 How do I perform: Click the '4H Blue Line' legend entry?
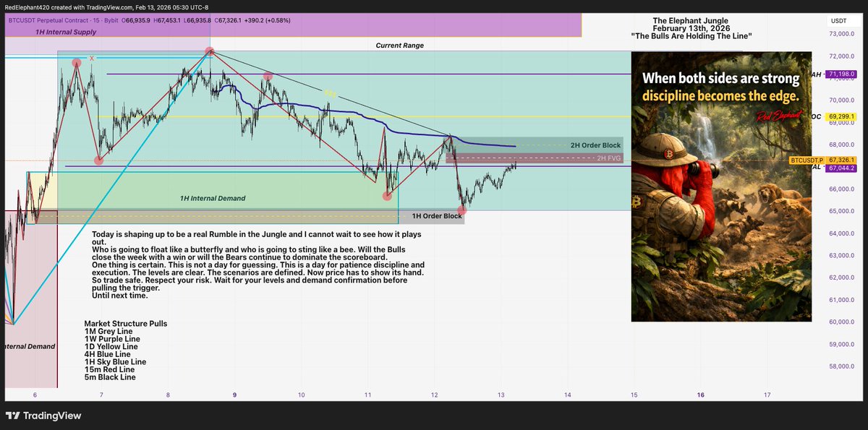108,354
